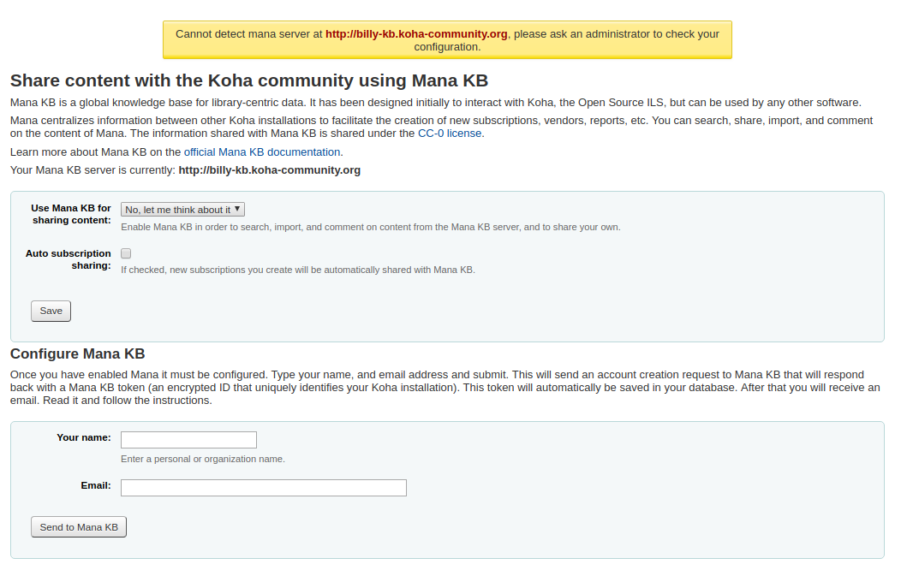Enable the Auto subscription sharing checkbox
Image resolution: width=907 pixels, height=588 pixels.
click(x=126, y=253)
